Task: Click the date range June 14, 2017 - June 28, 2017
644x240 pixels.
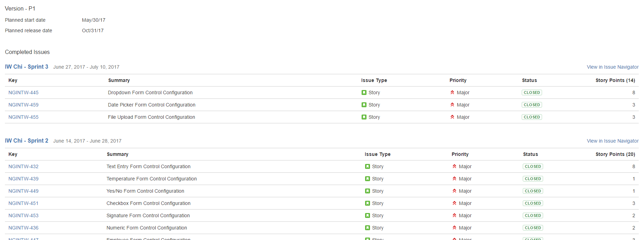Action: point(87,141)
